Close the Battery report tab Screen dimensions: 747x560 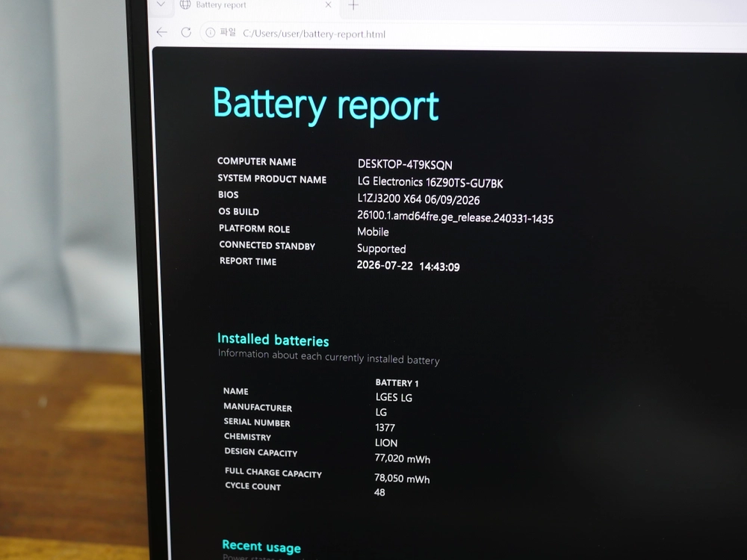(328, 4)
